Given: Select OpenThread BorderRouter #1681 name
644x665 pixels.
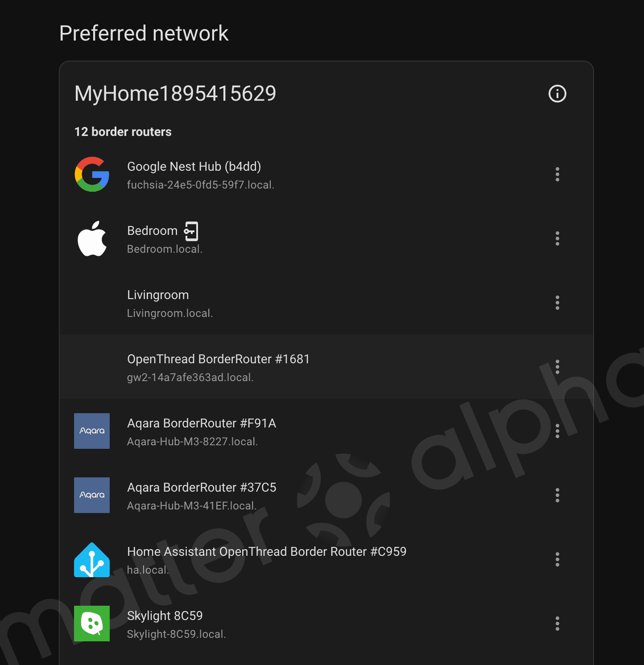Looking at the screenshot, I should (x=219, y=359).
